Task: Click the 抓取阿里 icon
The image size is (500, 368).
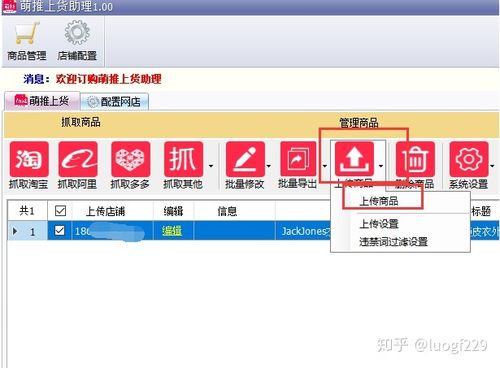Action: click(x=78, y=159)
